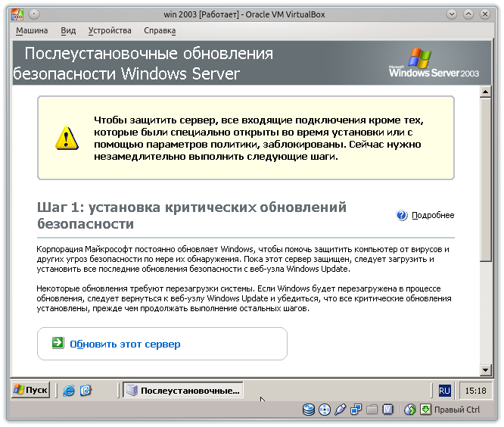This screenshot has height=427, width=504.
Task: Click the page scrollbar up arrow
Action: pyautogui.click(x=485, y=92)
